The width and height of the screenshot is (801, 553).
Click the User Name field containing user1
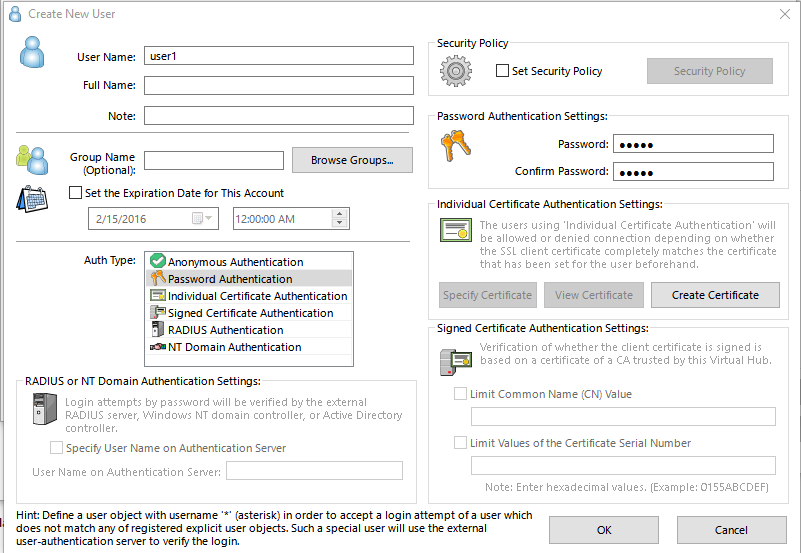279,56
